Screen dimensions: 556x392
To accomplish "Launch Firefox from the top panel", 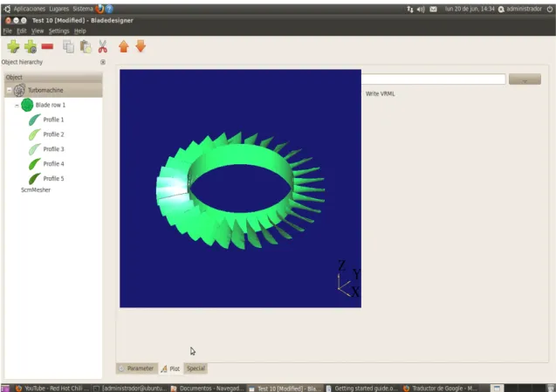I will tap(100, 9).
